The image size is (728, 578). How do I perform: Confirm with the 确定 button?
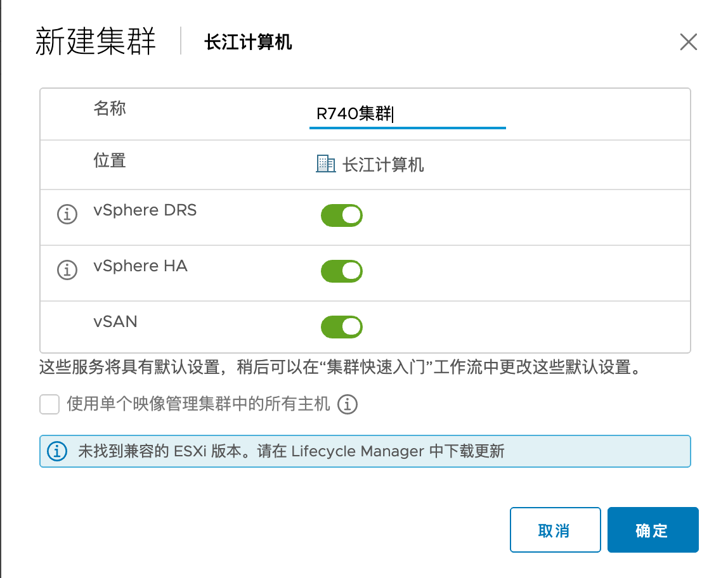[x=653, y=530]
